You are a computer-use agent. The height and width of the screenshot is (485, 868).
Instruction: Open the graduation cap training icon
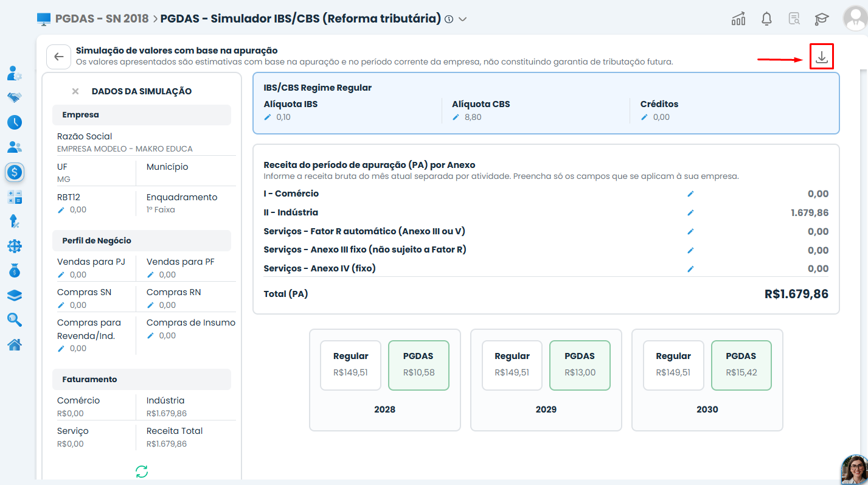point(822,19)
